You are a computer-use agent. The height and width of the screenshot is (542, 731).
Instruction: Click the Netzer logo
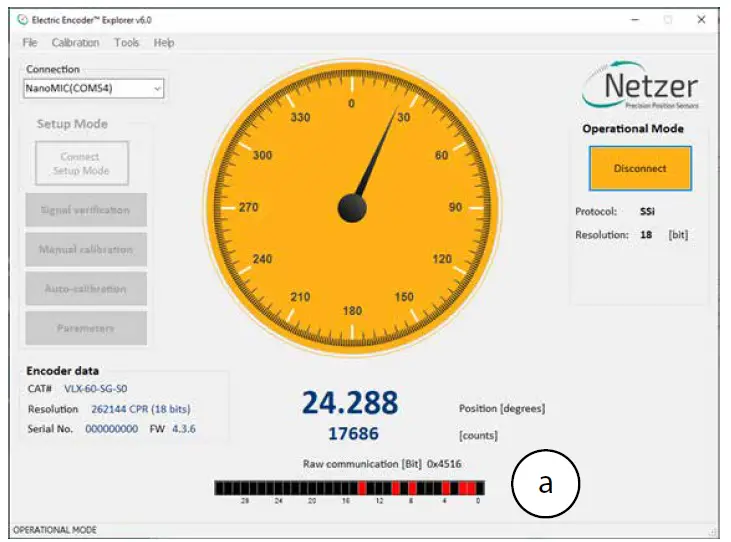pos(641,85)
